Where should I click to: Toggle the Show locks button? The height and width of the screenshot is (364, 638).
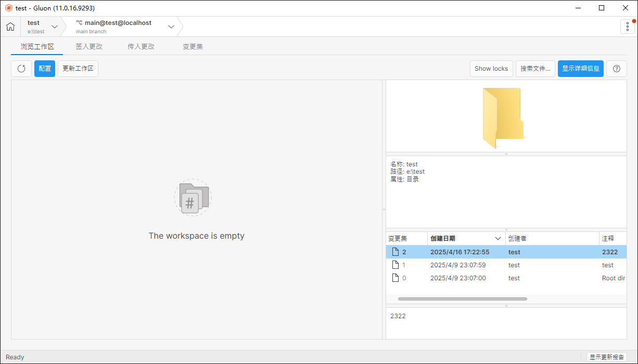pos(491,69)
